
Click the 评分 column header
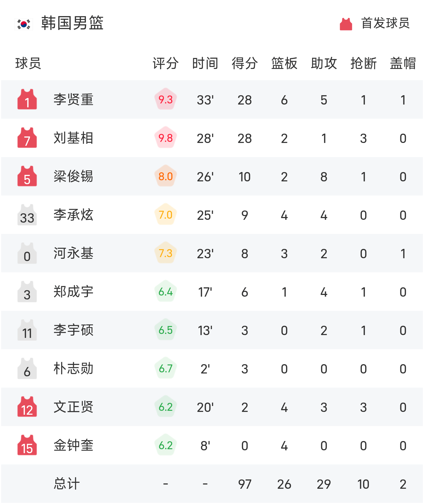(166, 63)
